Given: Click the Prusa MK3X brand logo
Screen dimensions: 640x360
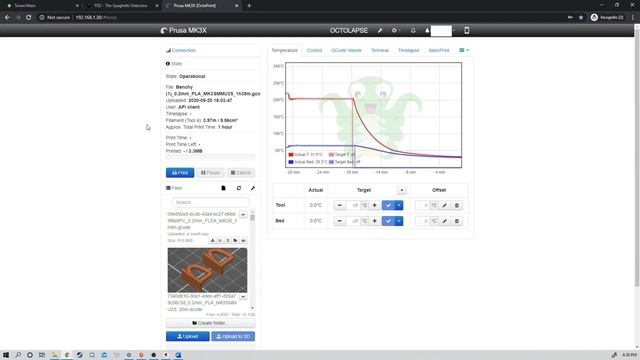Looking at the screenshot, I should [184, 31].
